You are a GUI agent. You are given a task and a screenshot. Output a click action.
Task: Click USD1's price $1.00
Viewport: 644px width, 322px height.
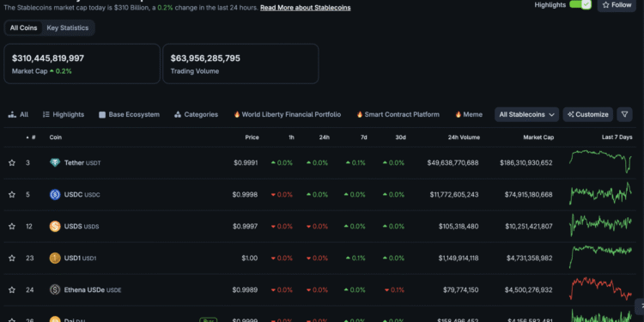(x=250, y=258)
